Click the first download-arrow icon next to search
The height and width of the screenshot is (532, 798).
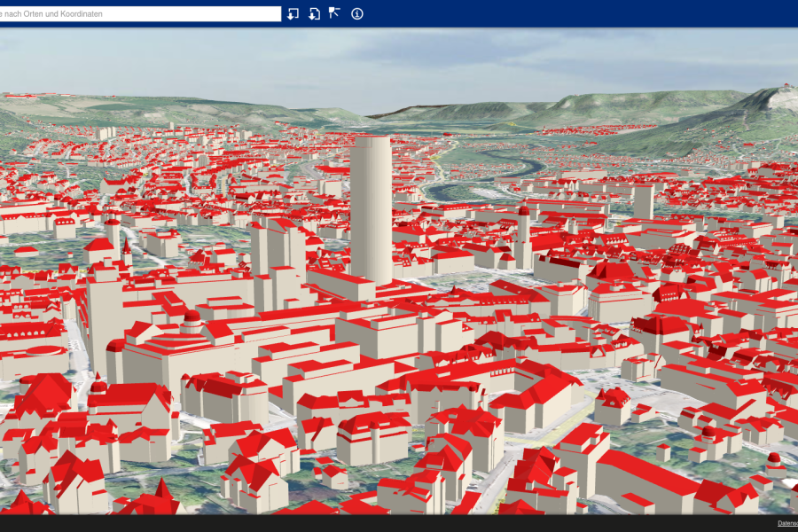click(293, 14)
